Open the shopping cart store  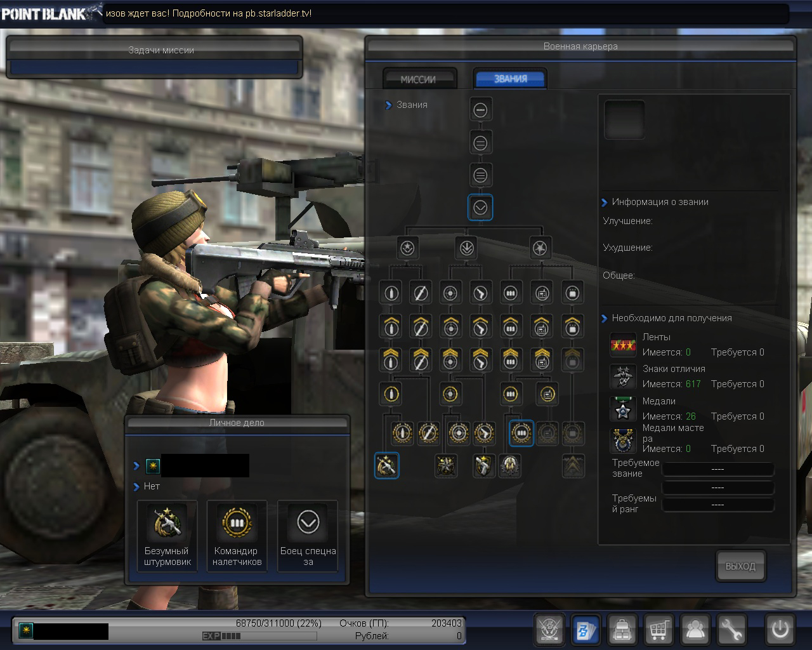[x=659, y=630]
